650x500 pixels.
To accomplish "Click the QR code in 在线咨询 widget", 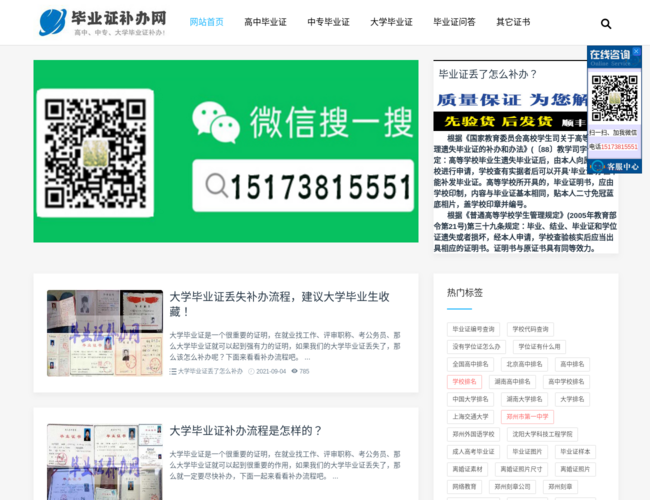I will click(614, 99).
